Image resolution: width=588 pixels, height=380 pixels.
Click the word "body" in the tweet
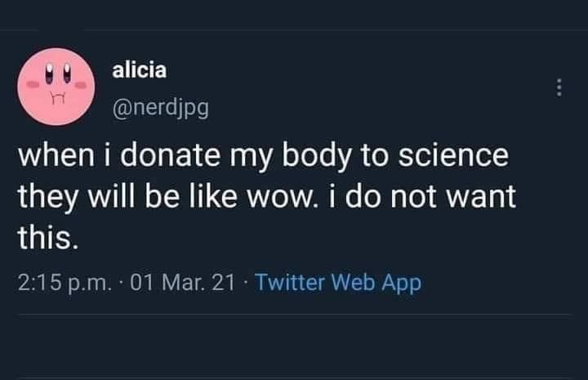coord(310,158)
